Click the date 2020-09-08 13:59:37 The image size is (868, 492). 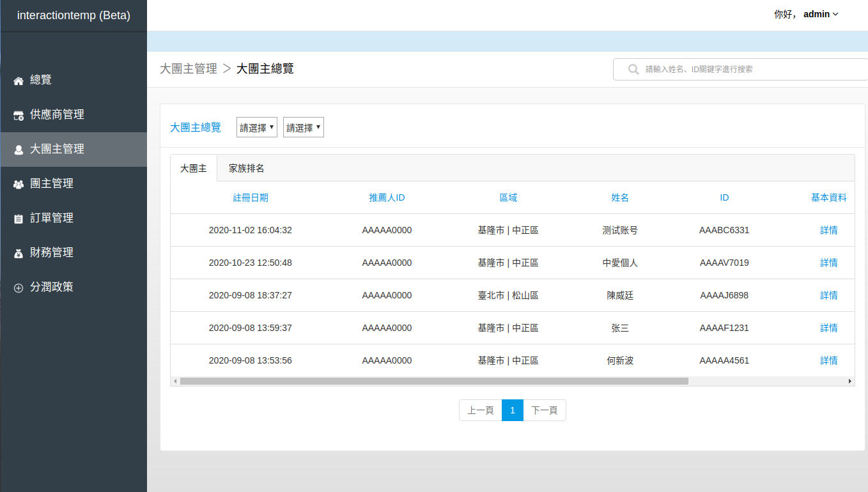click(251, 328)
